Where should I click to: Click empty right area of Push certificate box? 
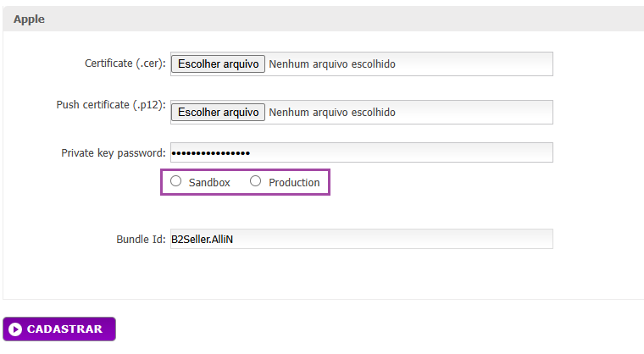483,112
